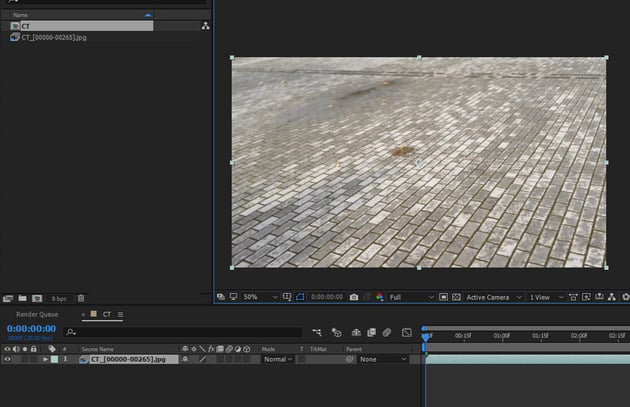This screenshot has height=407, width=630.
Task: Delete selected item with trash icon
Action: [x=81, y=298]
